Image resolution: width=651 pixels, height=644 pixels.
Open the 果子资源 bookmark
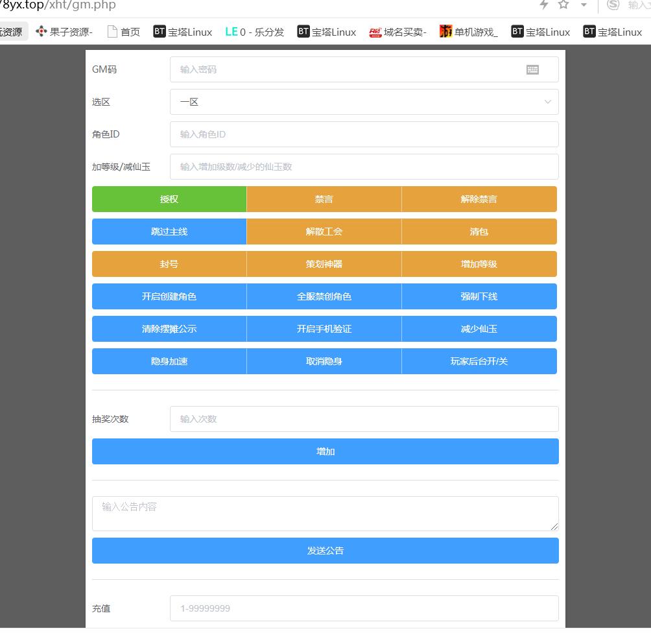(x=64, y=32)
